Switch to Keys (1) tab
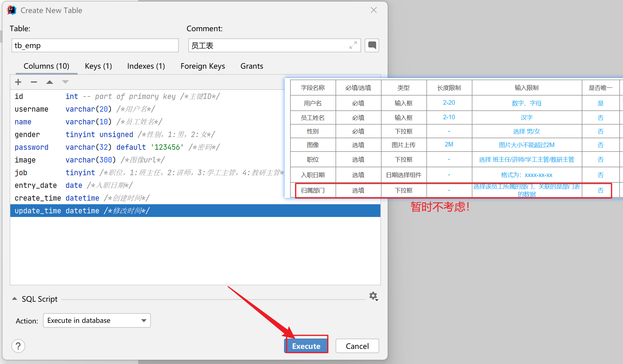The width and height of the screenshot is (623, 364). coord(98,66)
